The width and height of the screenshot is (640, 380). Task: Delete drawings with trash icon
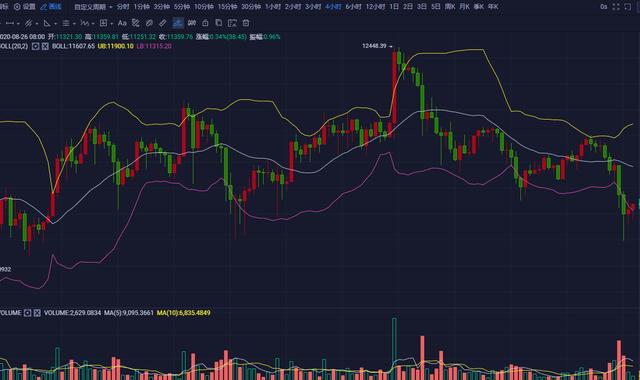tap(246, 23)
